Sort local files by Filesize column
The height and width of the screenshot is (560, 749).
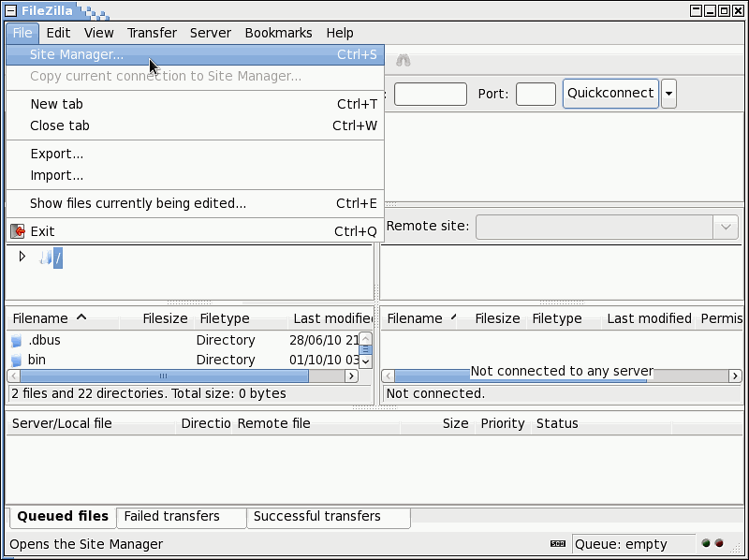coord(155,318)
